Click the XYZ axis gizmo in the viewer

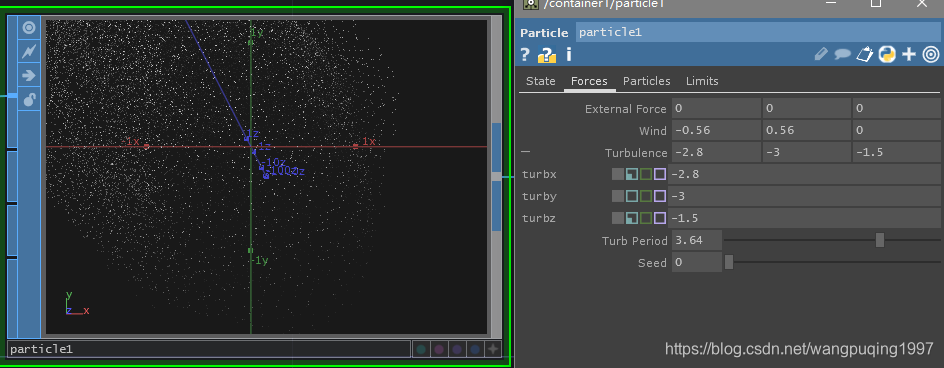tap(77, 303)
